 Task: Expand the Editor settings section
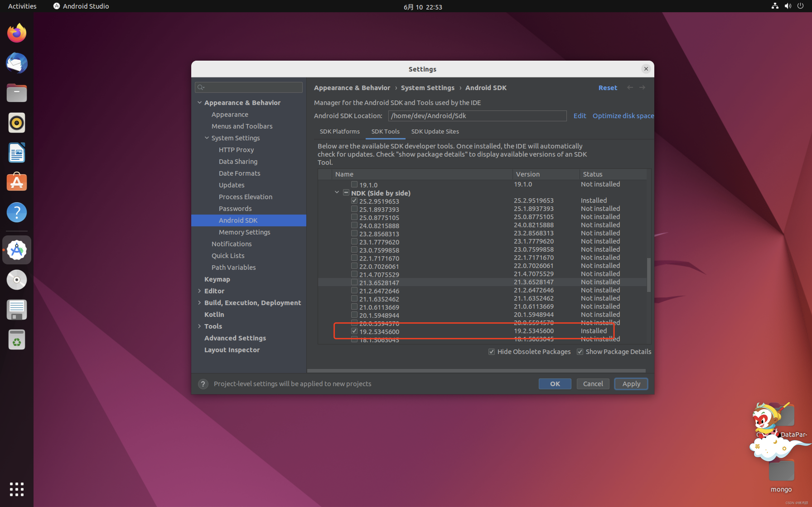click(199, 291)
